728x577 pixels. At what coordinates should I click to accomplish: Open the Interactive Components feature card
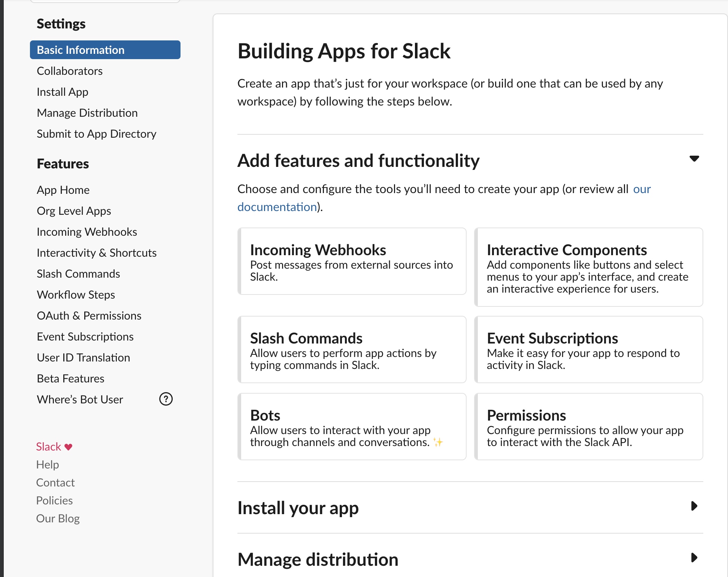click(588, 267)
